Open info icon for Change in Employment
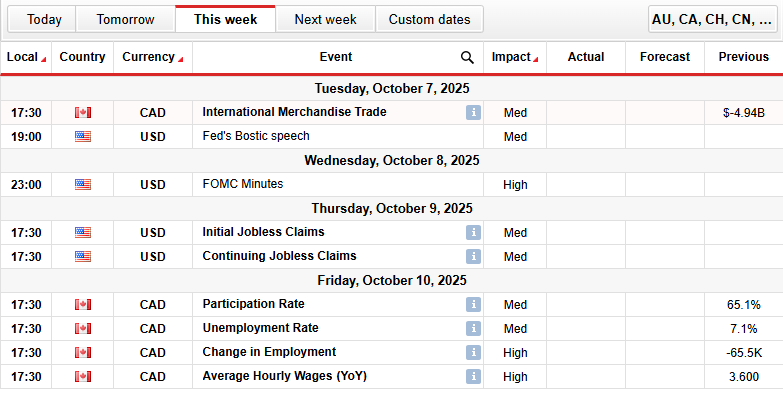Image resolution: width=783 pixels, height=401 pixels. pos(473,353)
